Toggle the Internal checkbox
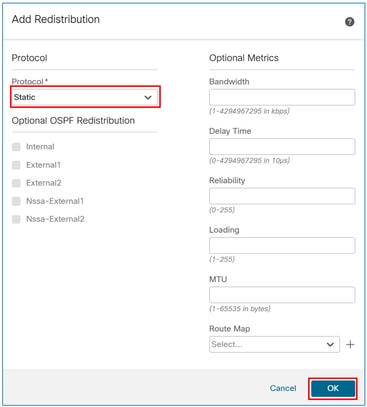The image size is (367, 407). coord(16,147)
